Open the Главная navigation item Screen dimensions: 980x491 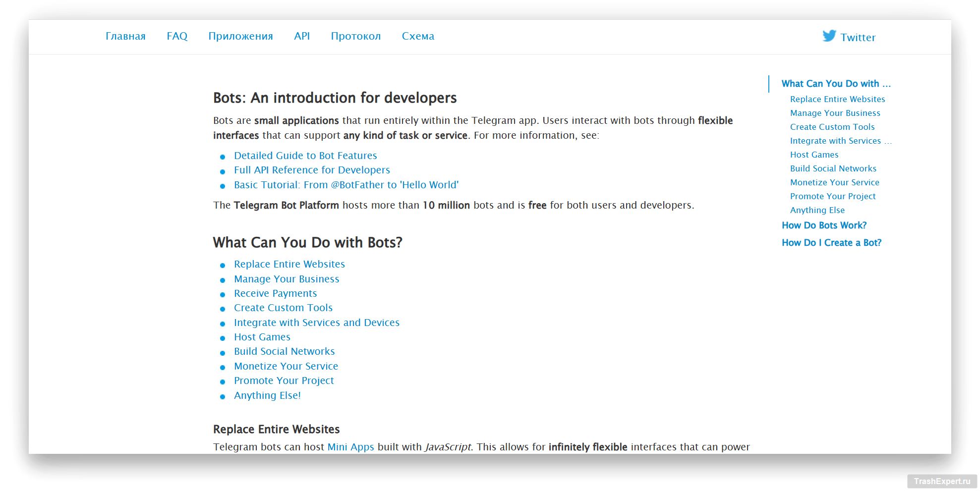coord(125,36)
